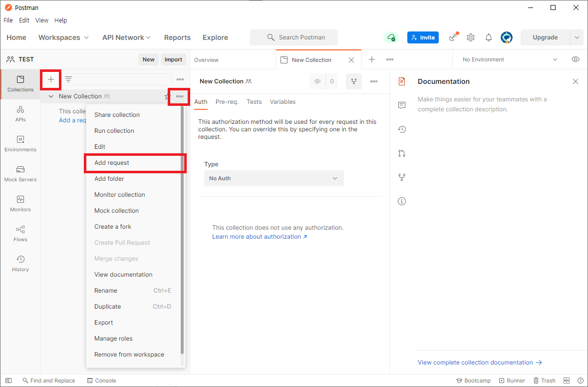Image resolution: width=588 pixels, height=387 pixels.
Task: Open the Comments pane icon
Action: point(402,105)
